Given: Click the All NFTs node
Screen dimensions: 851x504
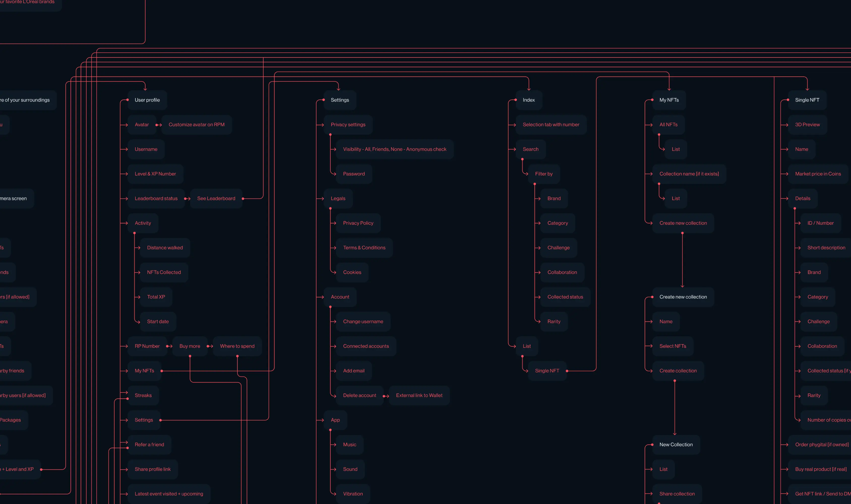Looking at the screenshot, I should (x=668, y=125).
